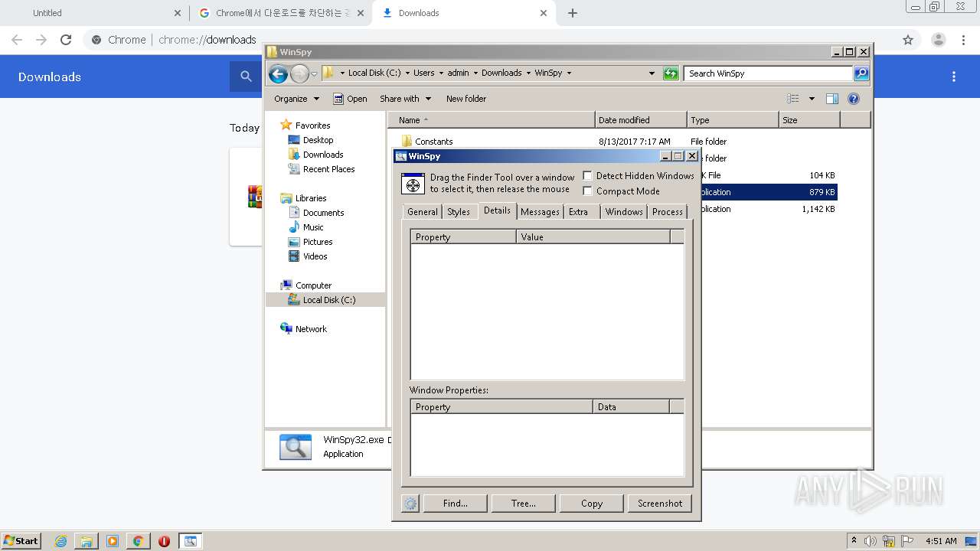This screenshot has height=551, width=980.
Task: Open Music library
Action: click(x=313, y=227)
